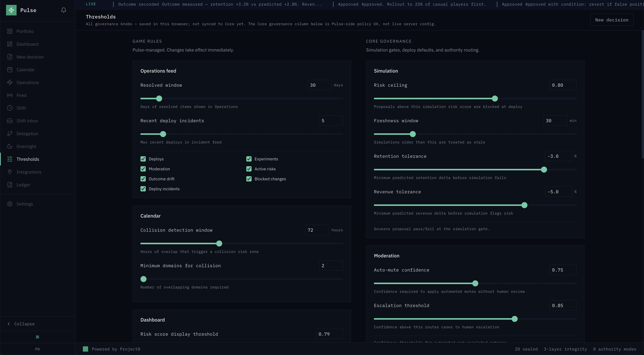Screen dimensions: 644x355
Task: Click the New decision file icon in sidebar
Action: coord(10,57)
